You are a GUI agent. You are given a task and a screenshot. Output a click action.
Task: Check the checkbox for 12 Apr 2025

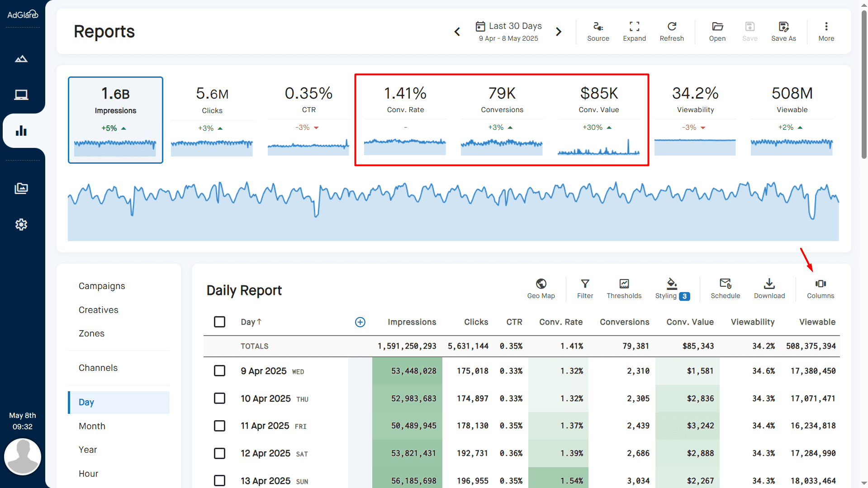(220, 453)
